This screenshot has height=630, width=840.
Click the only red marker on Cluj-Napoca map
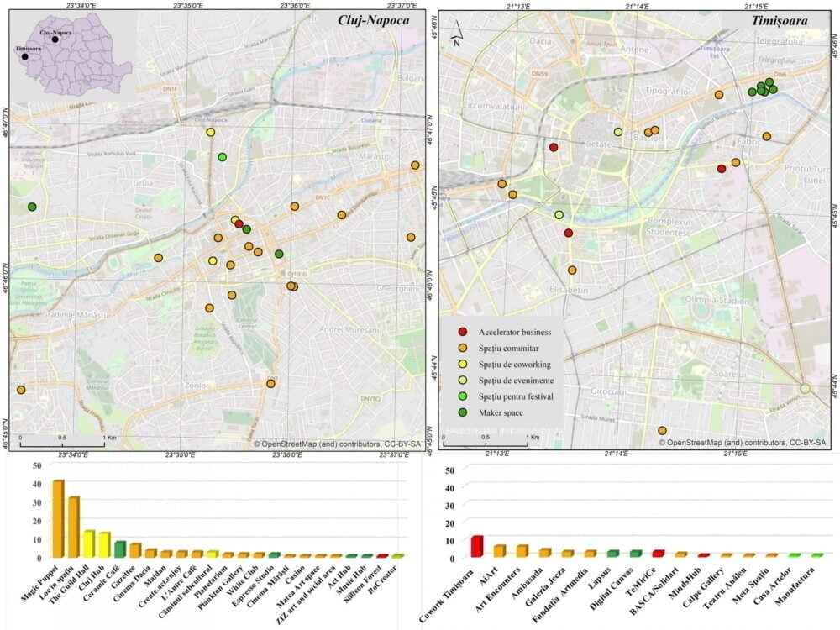point(239,224)
